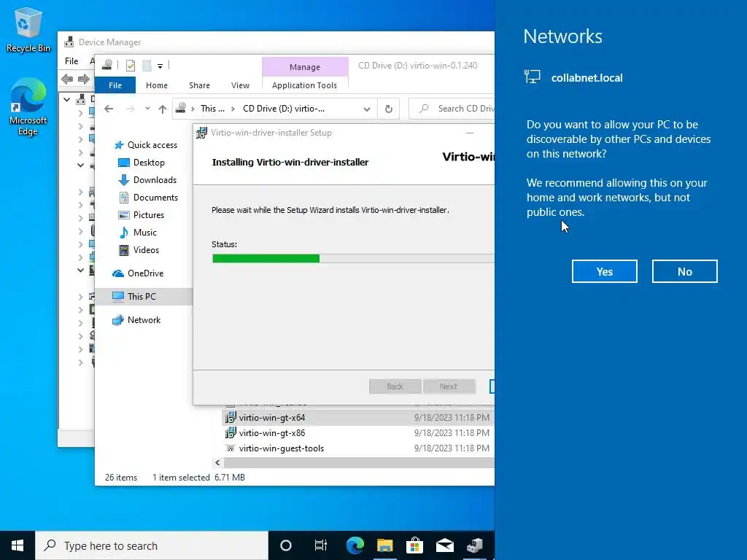Open Microsoft Store from the taskbar
Screen dimensions: 747x560
tap(415, 545)
